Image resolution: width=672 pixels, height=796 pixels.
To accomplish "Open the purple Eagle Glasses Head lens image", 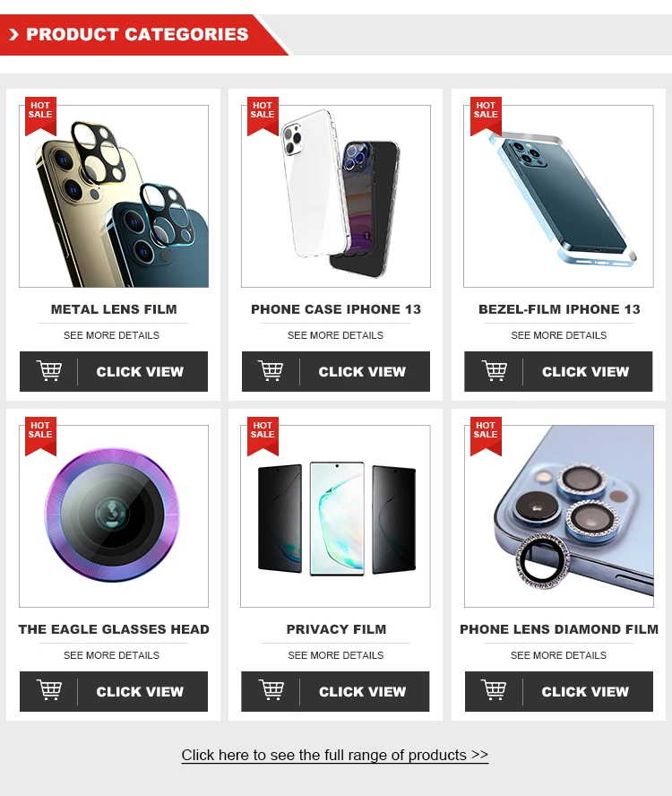I will tap(114, 515).
